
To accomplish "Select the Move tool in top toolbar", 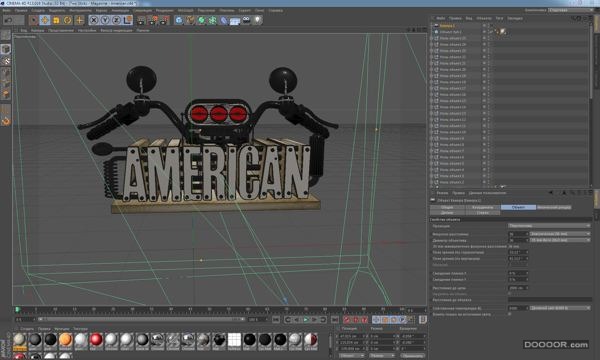I will click(x=45, y=20).
